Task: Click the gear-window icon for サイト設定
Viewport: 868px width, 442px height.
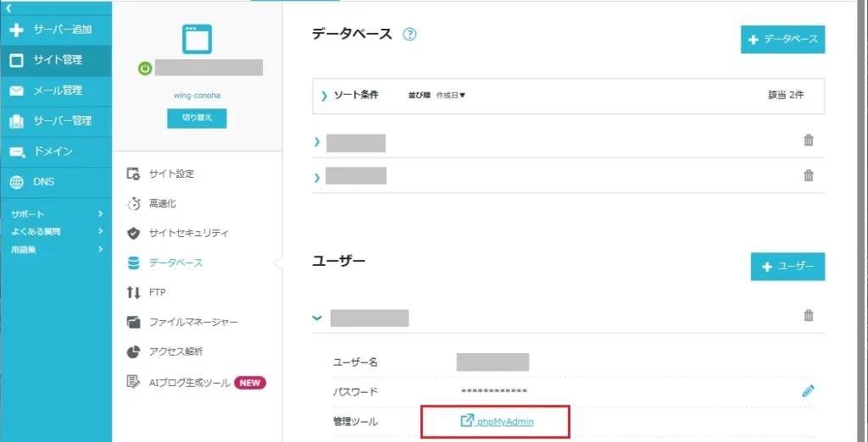Action: coord(133,174)
